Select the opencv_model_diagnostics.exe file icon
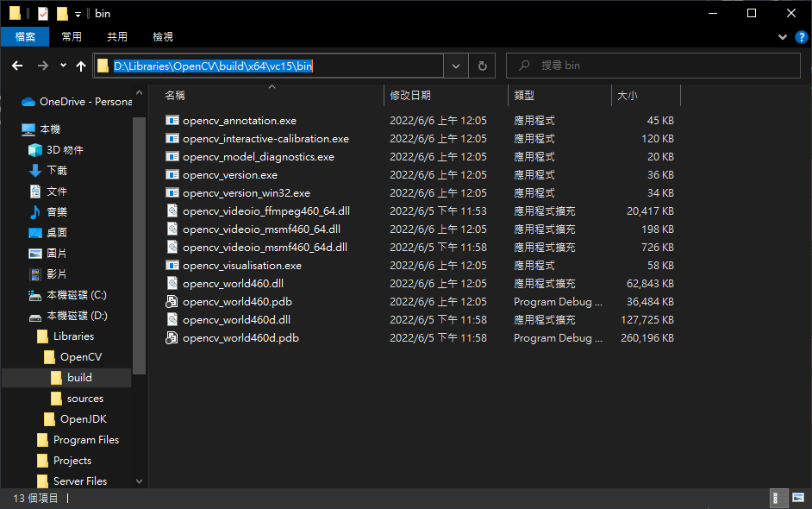The image size is (812, 509). 172,156
